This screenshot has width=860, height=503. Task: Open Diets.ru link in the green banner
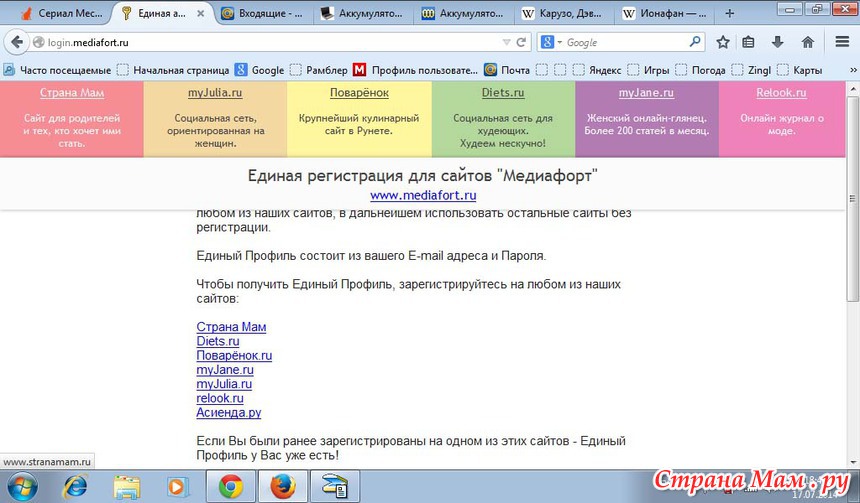(x=503, y=93)
